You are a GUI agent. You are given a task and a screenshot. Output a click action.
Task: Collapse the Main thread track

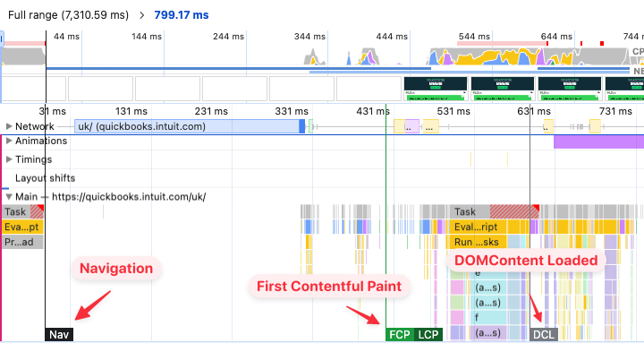[9, 197]
